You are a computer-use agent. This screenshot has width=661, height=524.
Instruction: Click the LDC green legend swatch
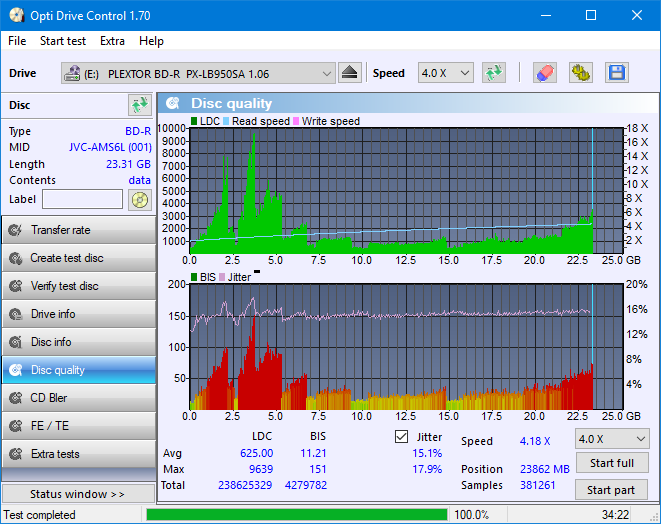click(194, 121)
